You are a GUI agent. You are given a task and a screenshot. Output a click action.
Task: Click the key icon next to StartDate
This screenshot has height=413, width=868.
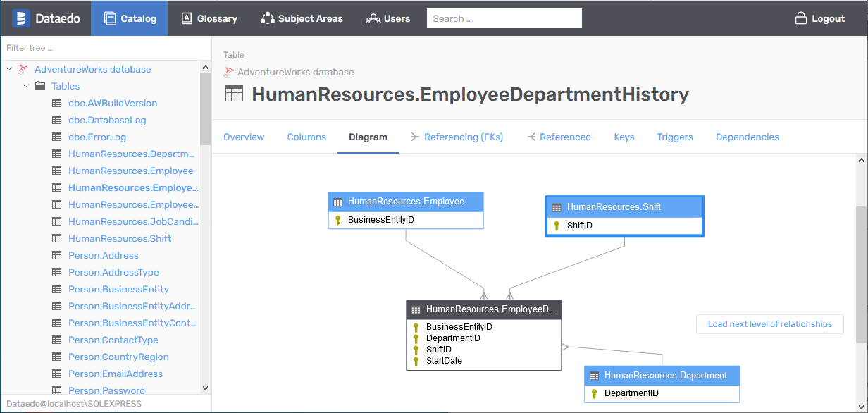[x=416, y=360]
